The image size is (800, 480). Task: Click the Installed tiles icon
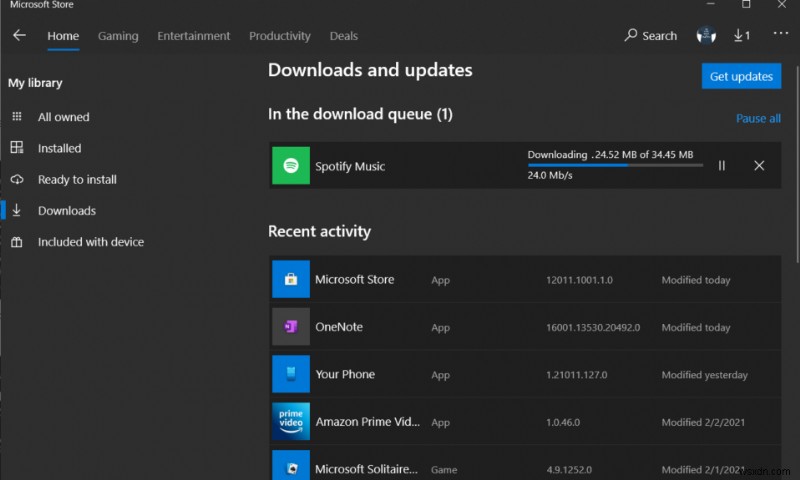[17, 147]
